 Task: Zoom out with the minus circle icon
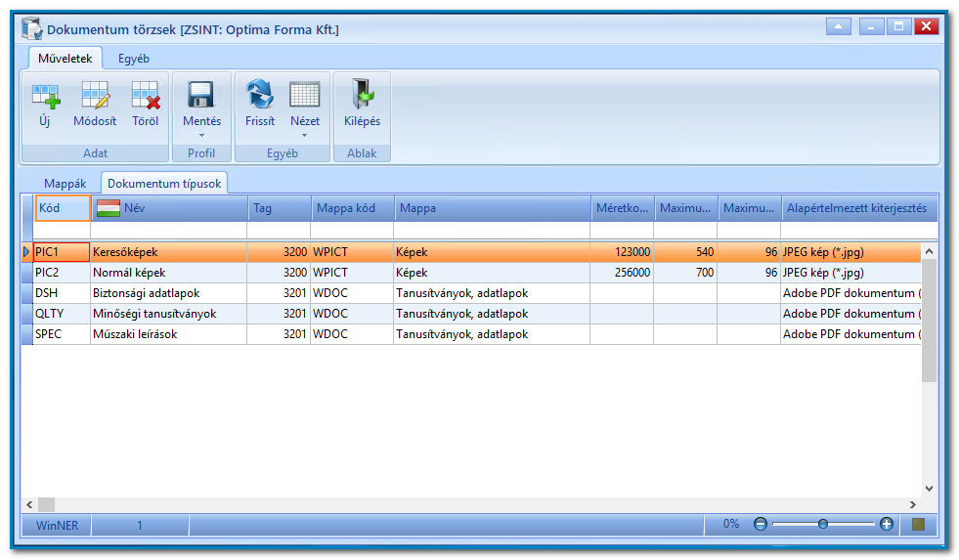click(761, 525)
